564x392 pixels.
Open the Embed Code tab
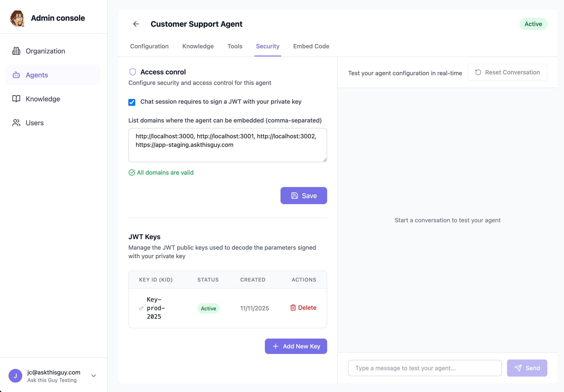pyautogui.click(x=311, y=46)
